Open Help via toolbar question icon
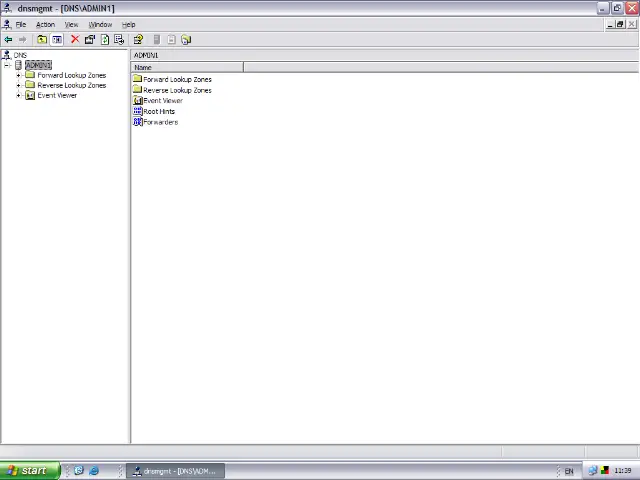640x480 pixels. pos(138,40)
